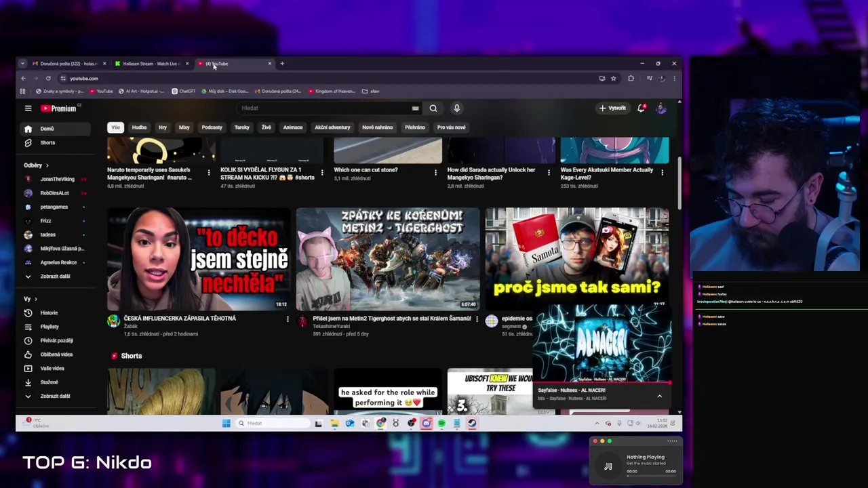This screenshot has height=488, width=868.
Task: Open the tab search dropdown arrow
Action: click(x=22, y=64)
